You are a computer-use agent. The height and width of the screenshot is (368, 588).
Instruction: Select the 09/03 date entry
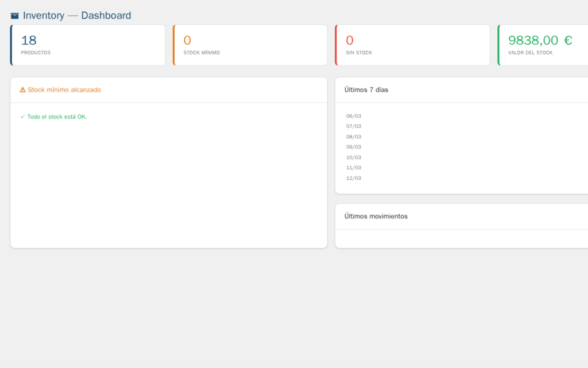(354, 147)
